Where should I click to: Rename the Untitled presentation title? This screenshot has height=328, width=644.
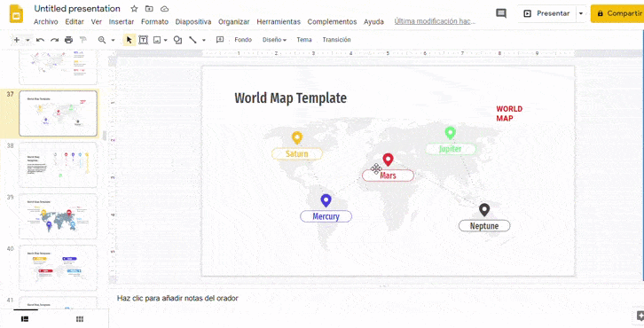[77, 9]
